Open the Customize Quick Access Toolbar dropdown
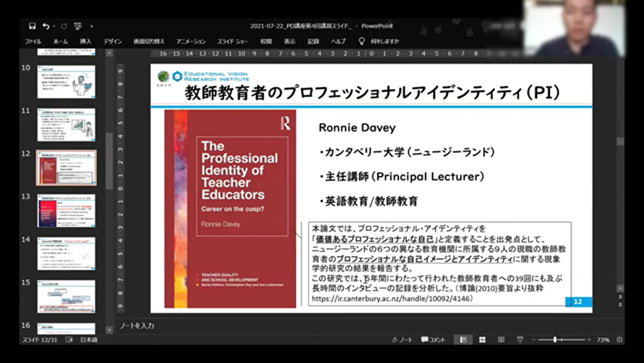The width and height of the screenshot is (644, 363). [91, 26]
